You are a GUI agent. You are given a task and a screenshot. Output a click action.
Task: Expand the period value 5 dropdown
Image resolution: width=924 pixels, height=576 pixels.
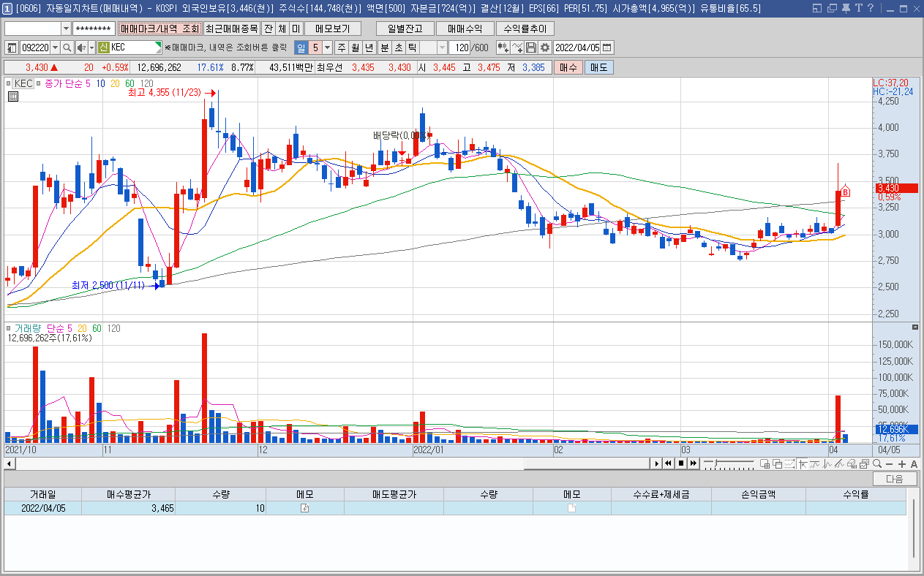tap(327, 48)
